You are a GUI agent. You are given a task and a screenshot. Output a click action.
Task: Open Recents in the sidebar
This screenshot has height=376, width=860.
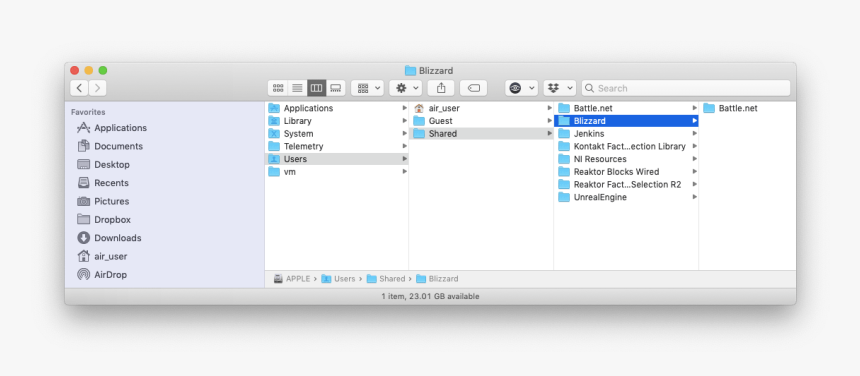pos(103,183)
